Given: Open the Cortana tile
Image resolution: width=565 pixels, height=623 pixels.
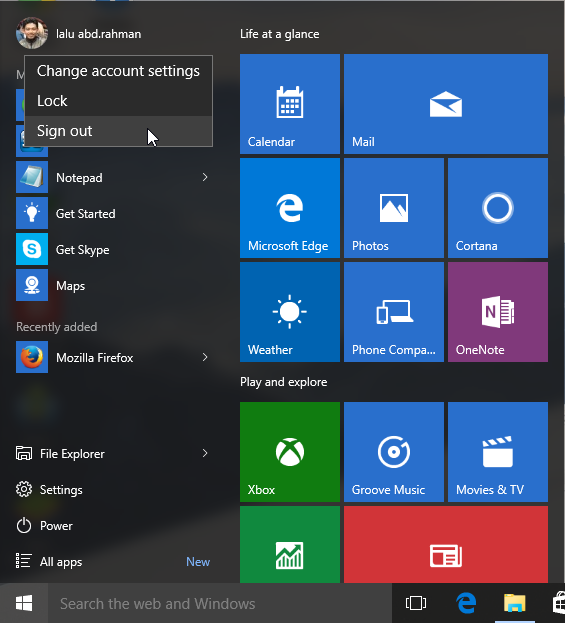Looking at the screenshot, I should [498, 208].
